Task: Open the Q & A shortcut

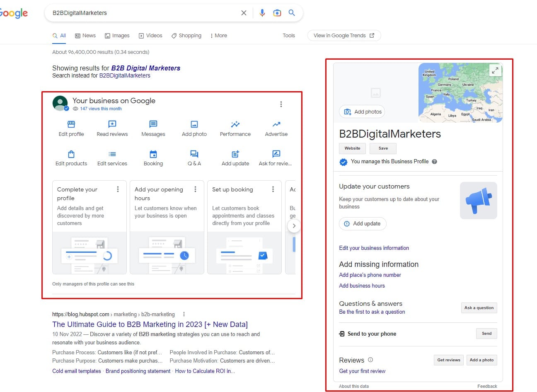Action: pyautogui.click(x=194, y=158)
